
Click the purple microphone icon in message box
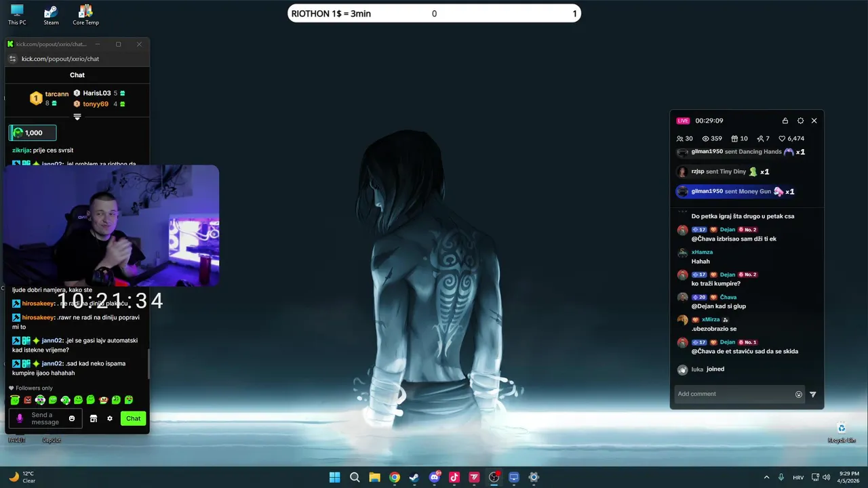[20, 418]
